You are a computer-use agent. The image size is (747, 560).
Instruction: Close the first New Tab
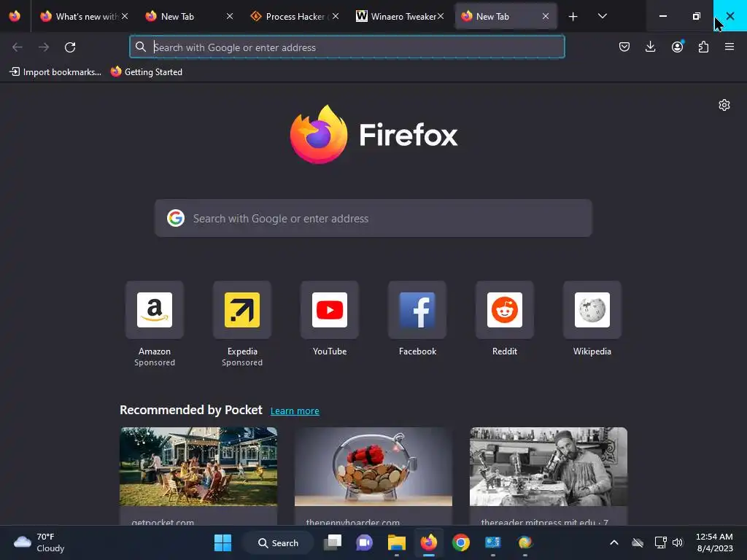click(x=230, y=16)
